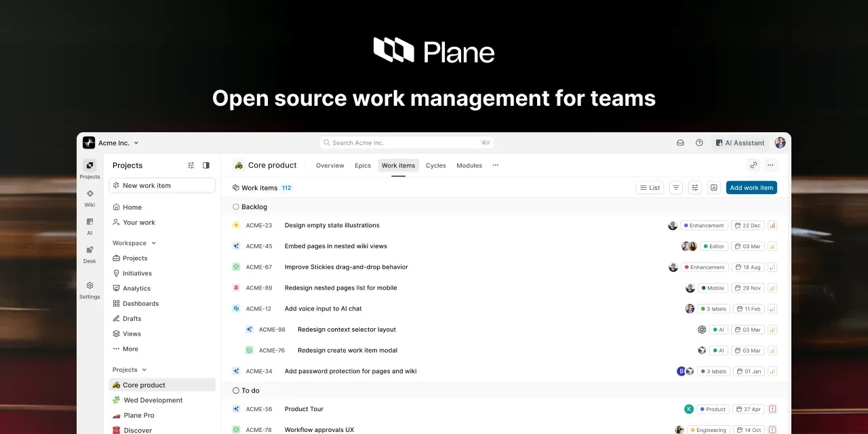The width and height of the screenshot is (868, 434).
Task: Open the AI Assistant button
Action: click(x=739, y=143)
